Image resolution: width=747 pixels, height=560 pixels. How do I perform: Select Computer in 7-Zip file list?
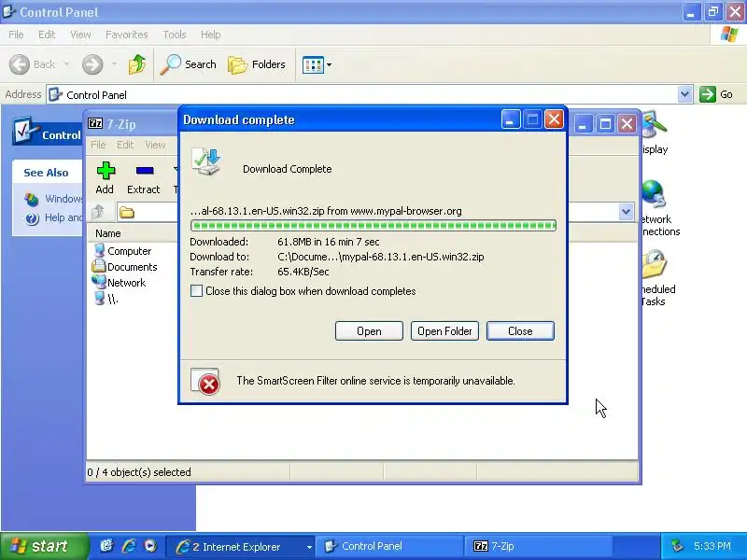click(x=123, y=251)
